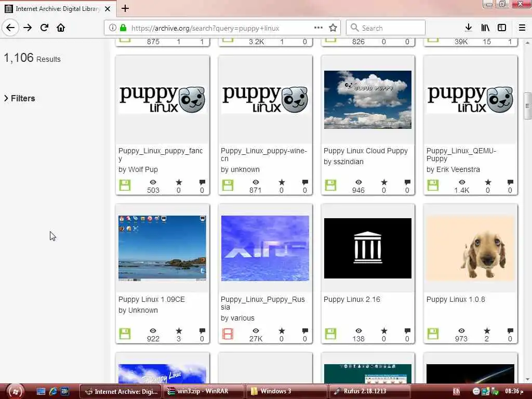Open the Firefox hamburger menu
Viewport: 532px width, 399px height.
pos(522,28)
